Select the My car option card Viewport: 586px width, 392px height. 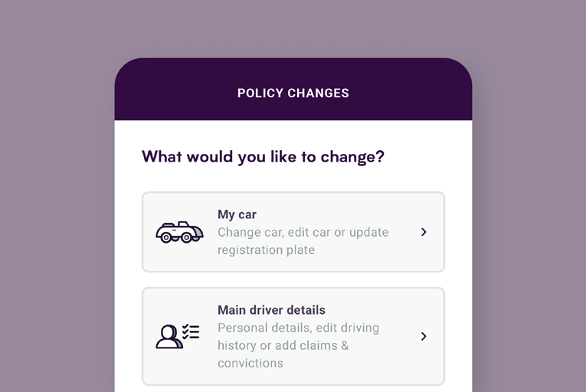coord(293,232)
